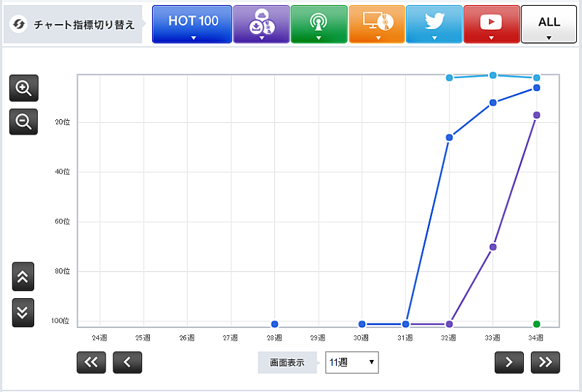This screenshot has height=392, width=582.
Task: Select the orange PC/CD lookup metric
Action: pos(376,24)
